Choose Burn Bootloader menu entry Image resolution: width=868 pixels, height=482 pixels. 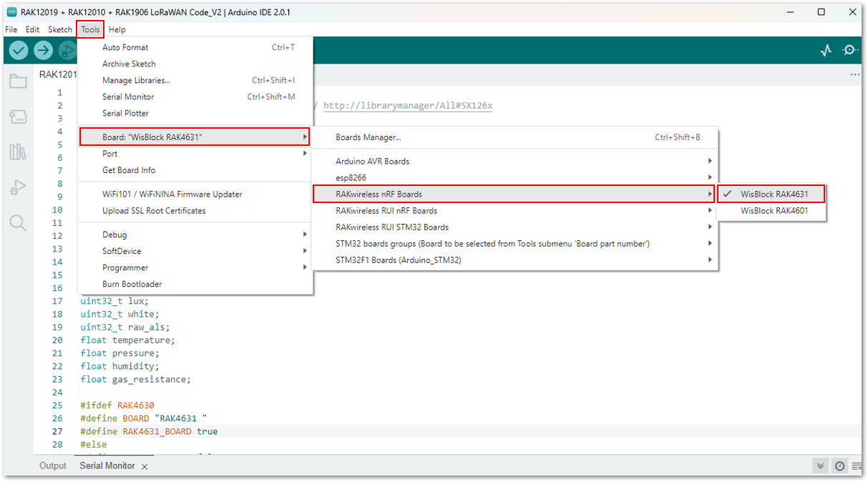pyautogui.click(x=195, y=284)
